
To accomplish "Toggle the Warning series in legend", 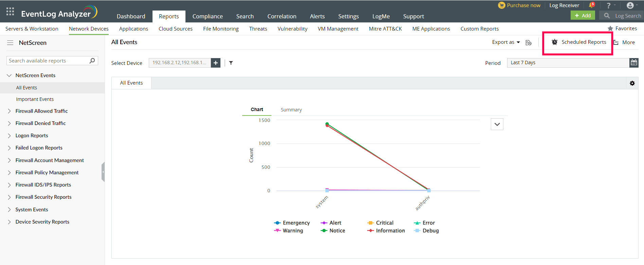I will (288, 231).
